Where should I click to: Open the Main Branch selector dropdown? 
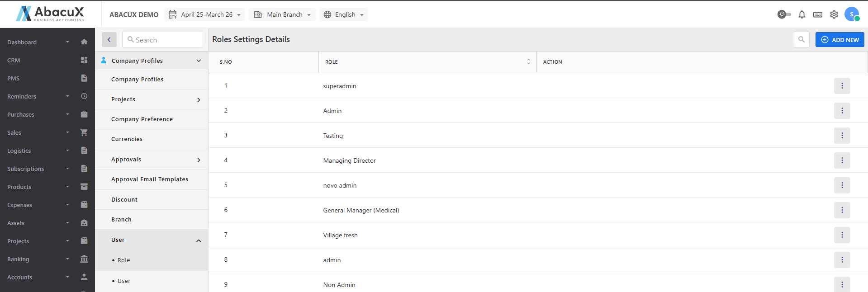pyautogui.click(x=283, y=14)
